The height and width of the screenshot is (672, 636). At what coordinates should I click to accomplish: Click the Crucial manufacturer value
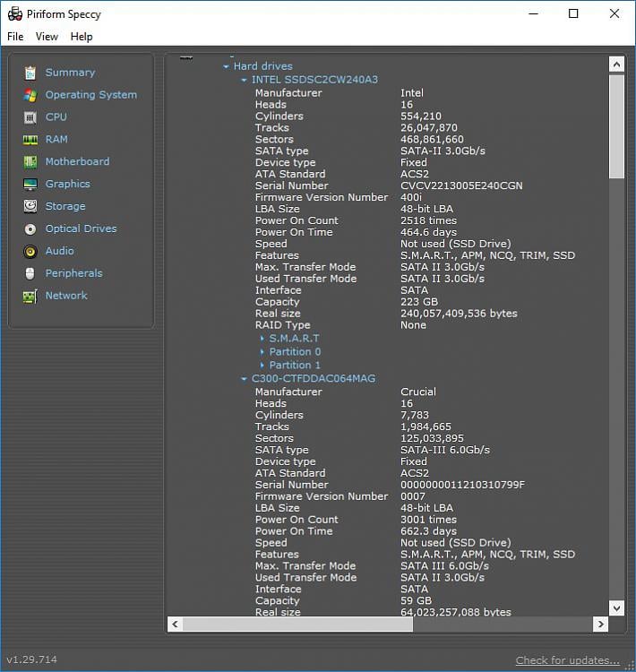[418, 392]
